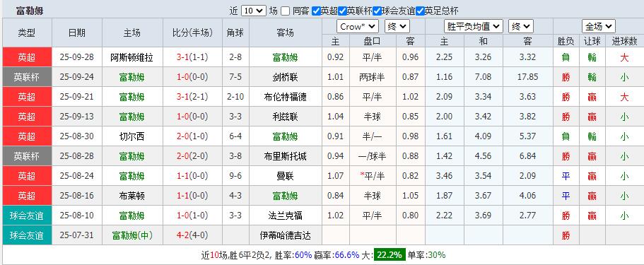Click the 22.2% over-rate badge

(390, 254)
